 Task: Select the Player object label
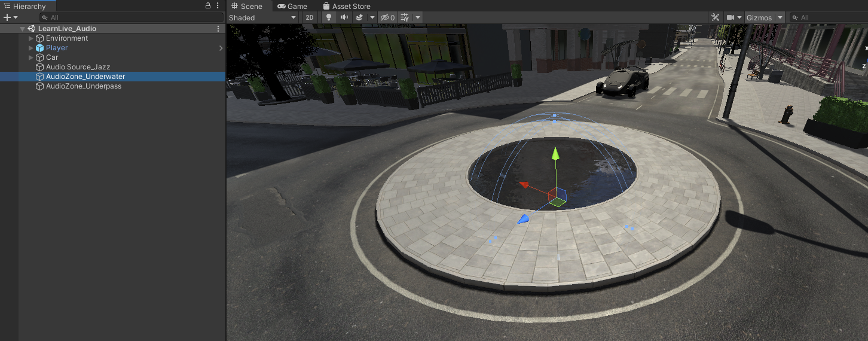(x=57, y=48)
